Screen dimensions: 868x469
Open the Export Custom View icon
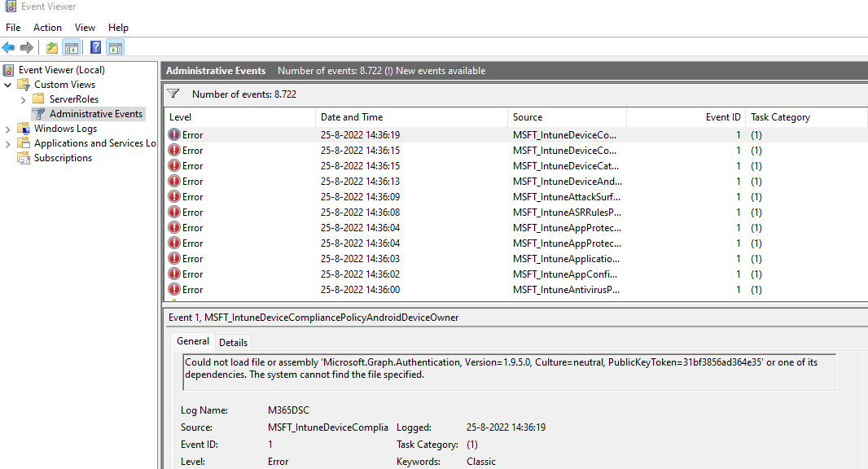click(50, 46)
